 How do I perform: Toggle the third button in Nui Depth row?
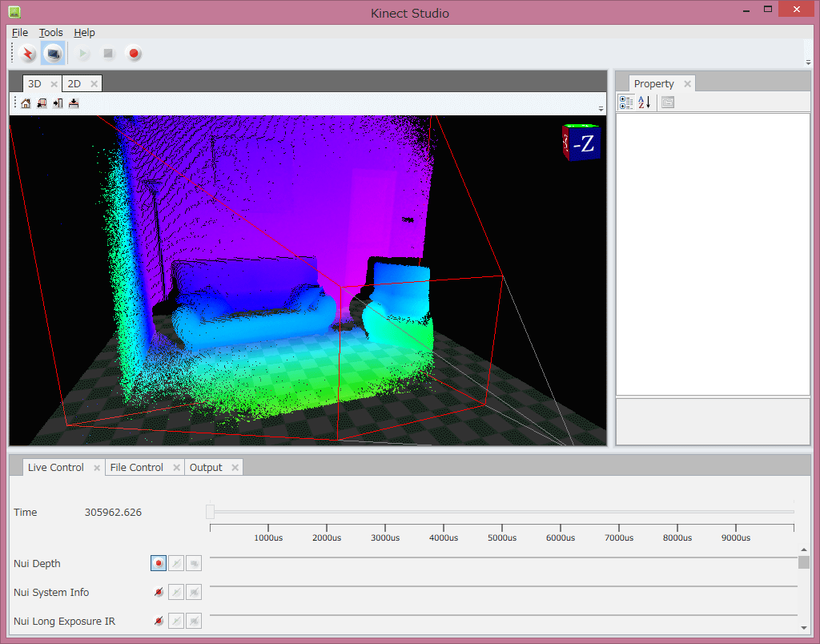194,563
